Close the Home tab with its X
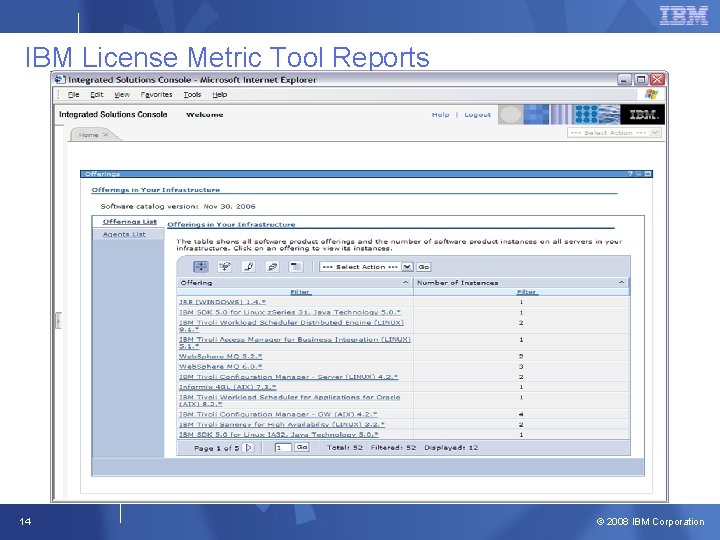The image size is (720, 540). point(106,135)
